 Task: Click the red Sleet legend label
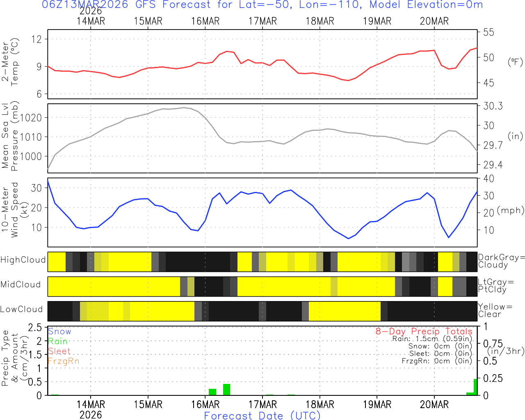click(59, 351)
